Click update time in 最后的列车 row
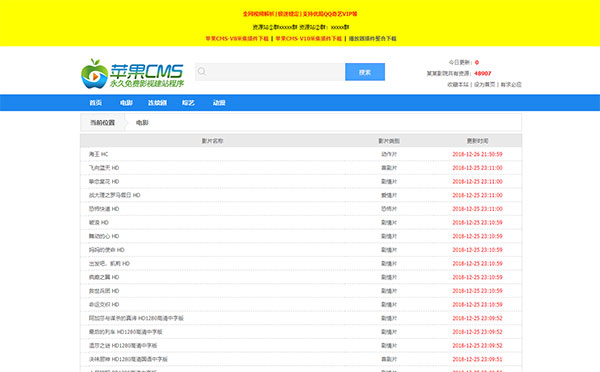This screenshot has width=600, height=372. 478,332
